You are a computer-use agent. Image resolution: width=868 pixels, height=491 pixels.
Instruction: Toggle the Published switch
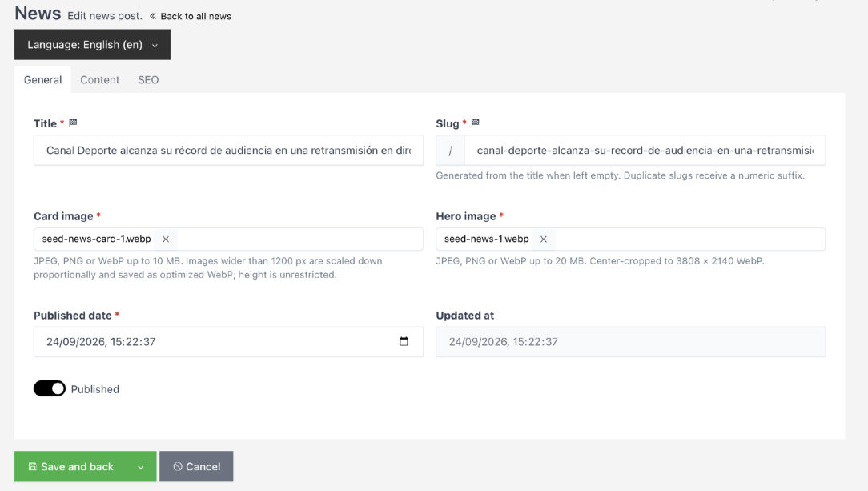click(x=50, y=389)
